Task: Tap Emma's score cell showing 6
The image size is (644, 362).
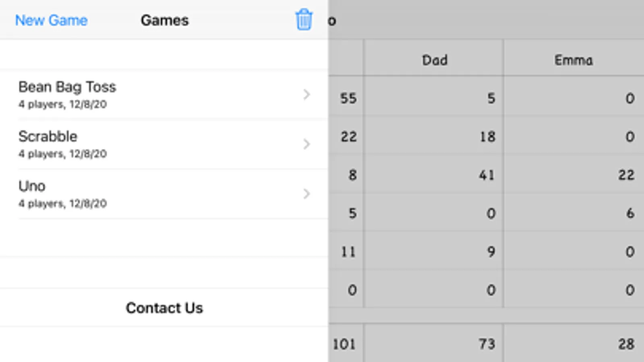Action: 574,213
